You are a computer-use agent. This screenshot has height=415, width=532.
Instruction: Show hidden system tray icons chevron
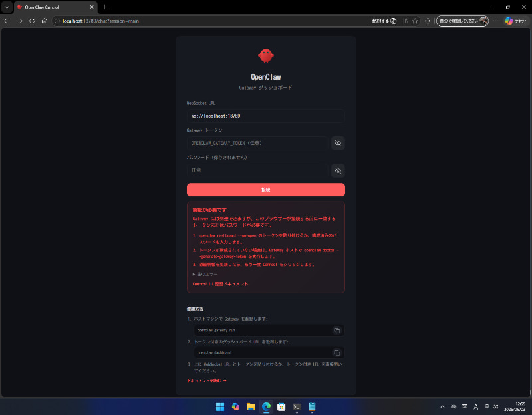tap(442, 406)
